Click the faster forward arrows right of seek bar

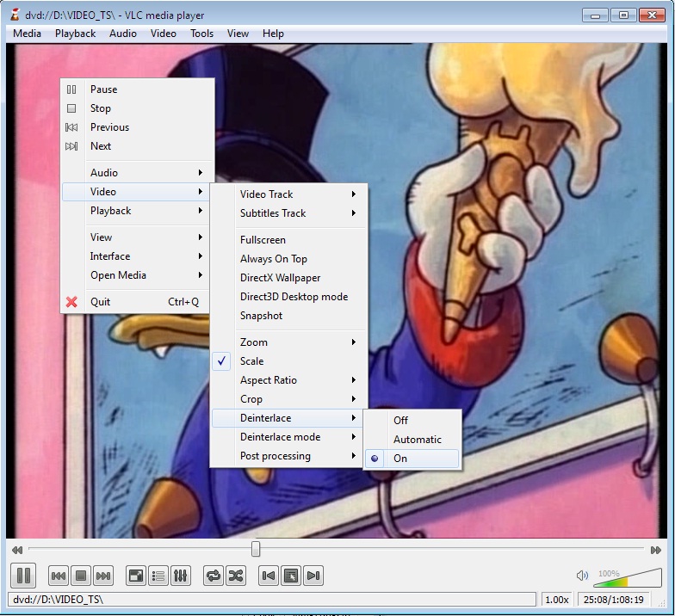pos(656,550)
